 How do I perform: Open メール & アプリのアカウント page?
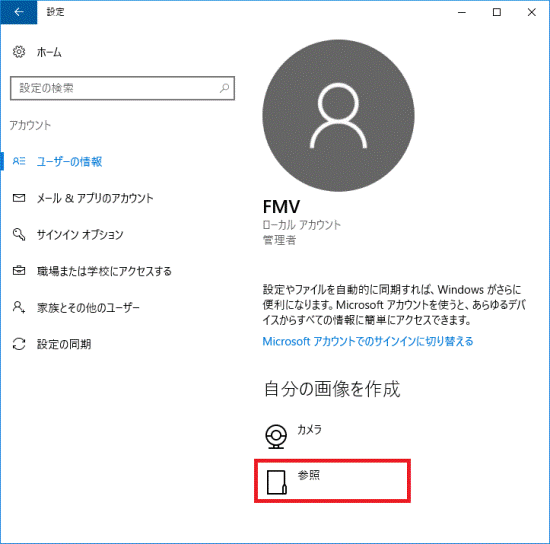pos(95,198)
